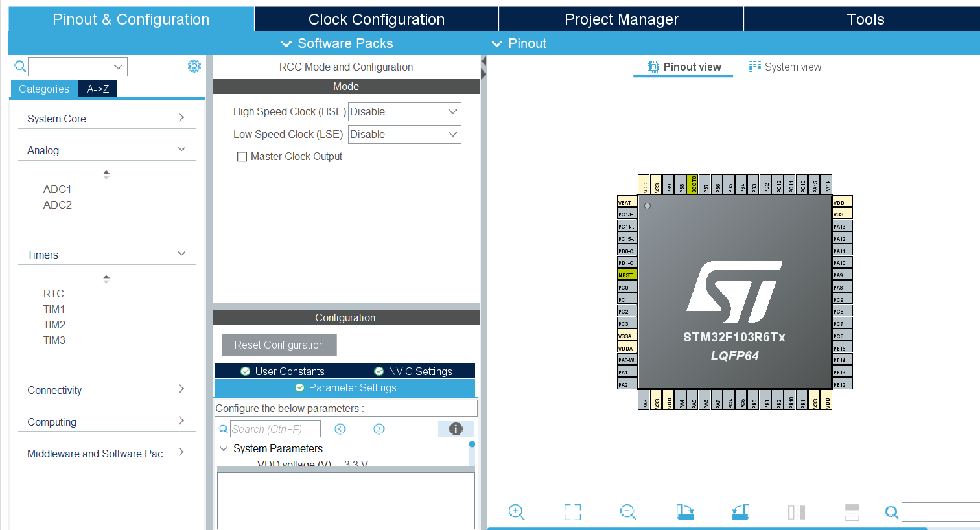Select ADC1 in the Analog list
Image resolution: width=980 pixels, height=530 pixels.
58,189
